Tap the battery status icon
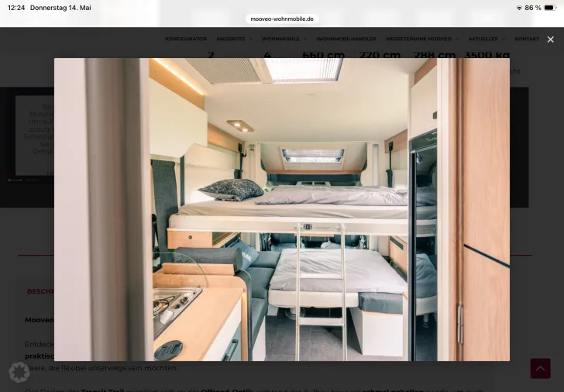Image resolution: width=564 pixels, height=392 pixels. [x=550, y=8]
